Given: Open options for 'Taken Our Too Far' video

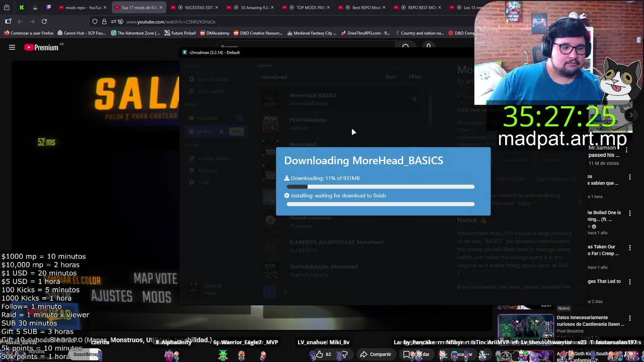Looking at the screenshot, I should click(629, 248).
